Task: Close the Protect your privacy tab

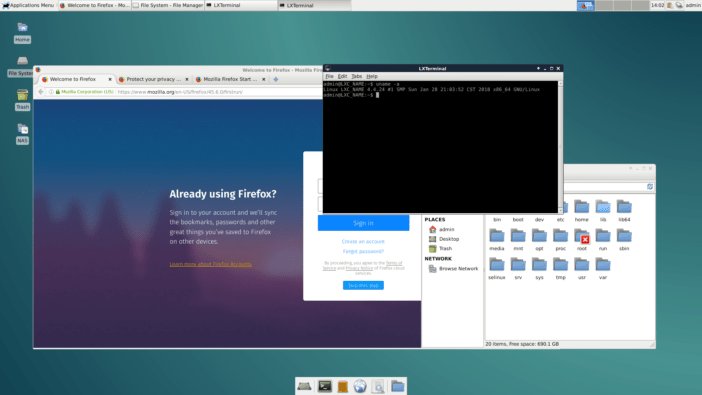Action: point(187,79)
